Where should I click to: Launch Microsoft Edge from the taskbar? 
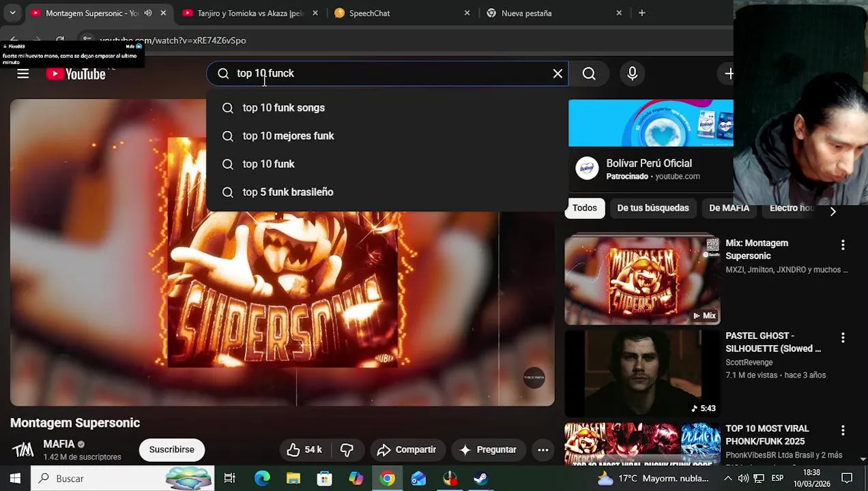click(x=262, y=478)
